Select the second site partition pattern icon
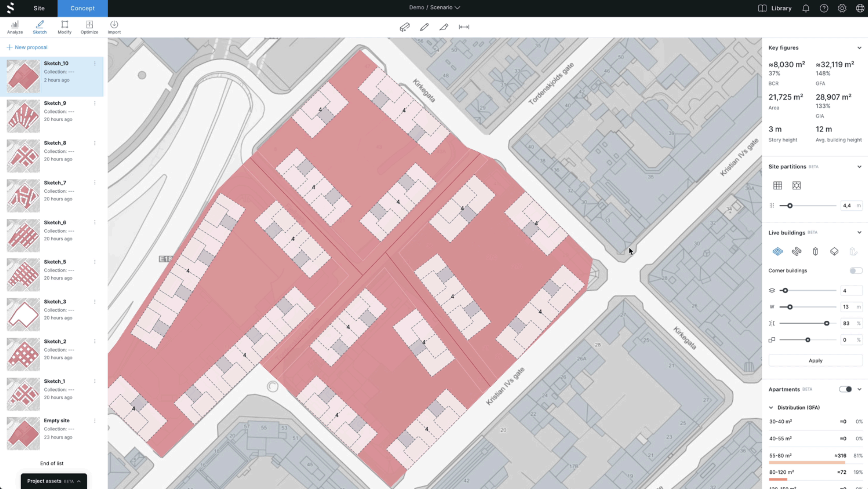 pyautogui.click(x=797, y=186)
